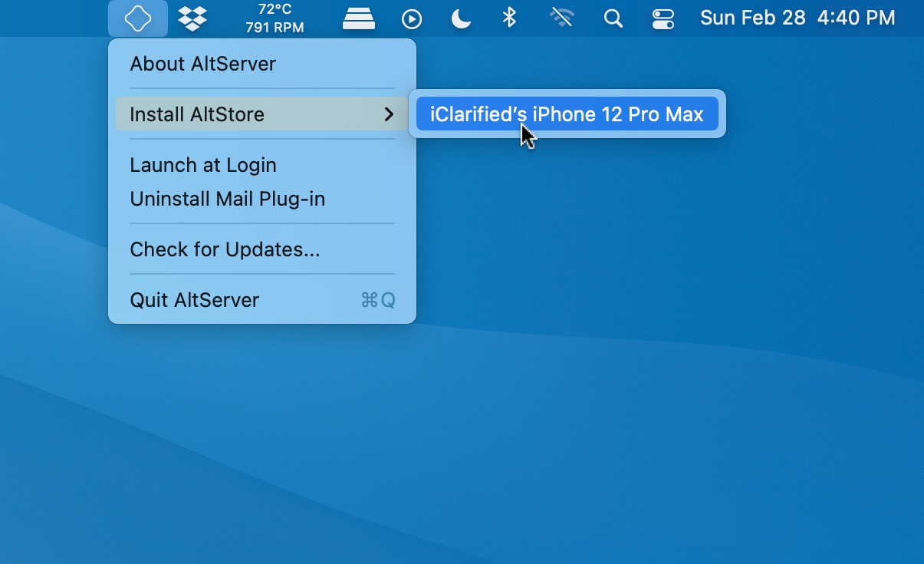Expand the Install AltStore submenu arrow
The image size is (924, 564).
(389, 114)
